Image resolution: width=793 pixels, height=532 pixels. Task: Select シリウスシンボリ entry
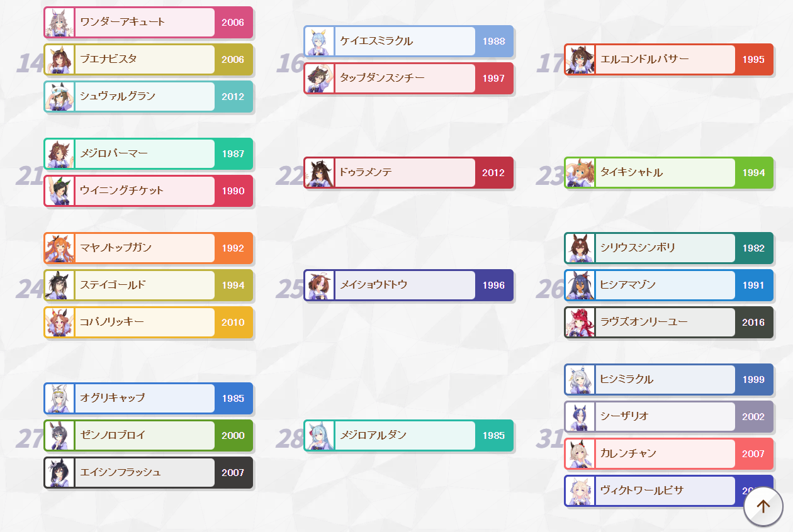point(668,248)
